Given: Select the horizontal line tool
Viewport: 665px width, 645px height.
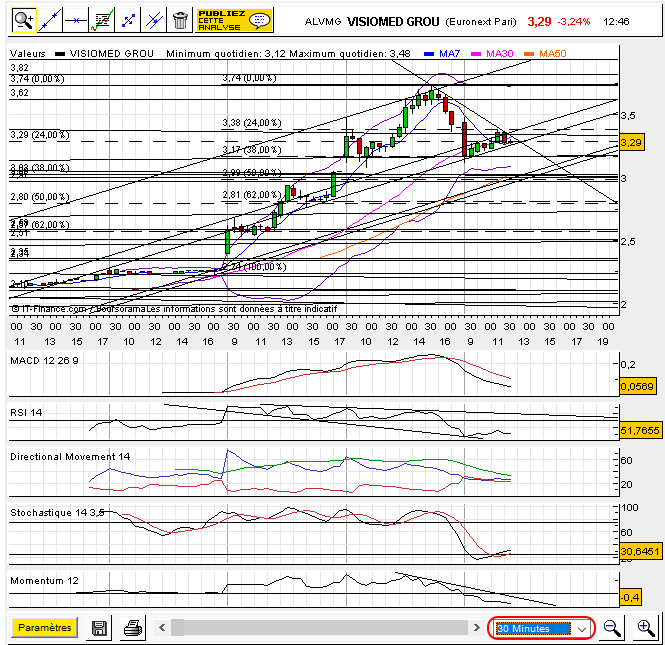Looking at the screenshot, I should (75, 20).
